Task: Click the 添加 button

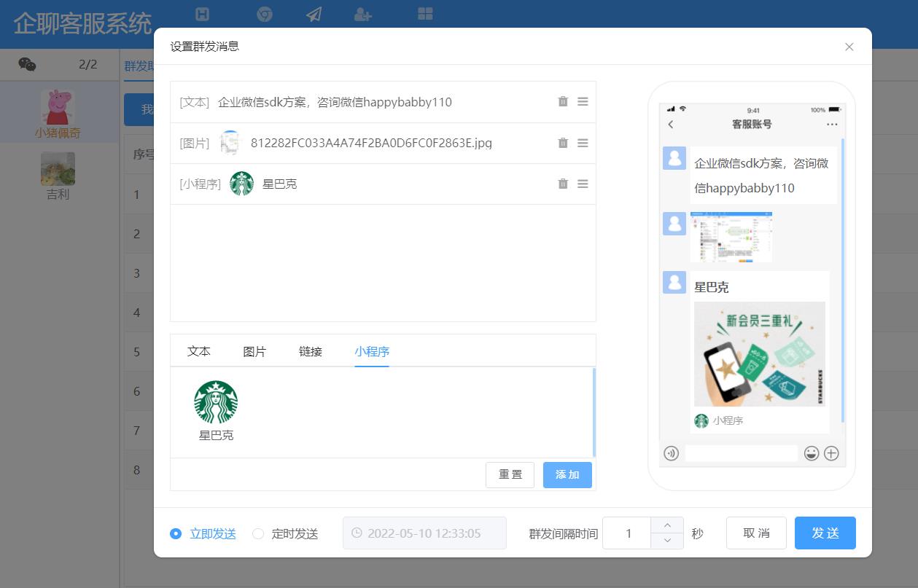Action: (x=567, y=474)
